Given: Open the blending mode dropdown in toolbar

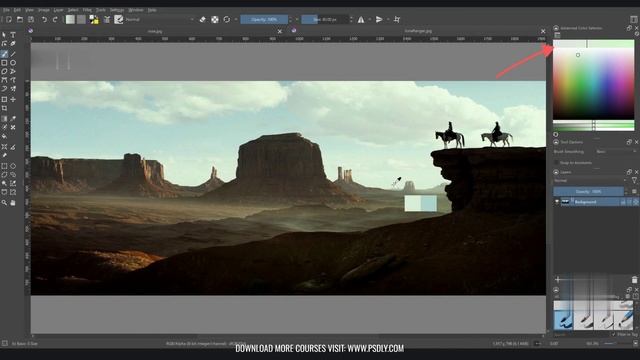Looking at the screenshot, I should pos(160,20).
